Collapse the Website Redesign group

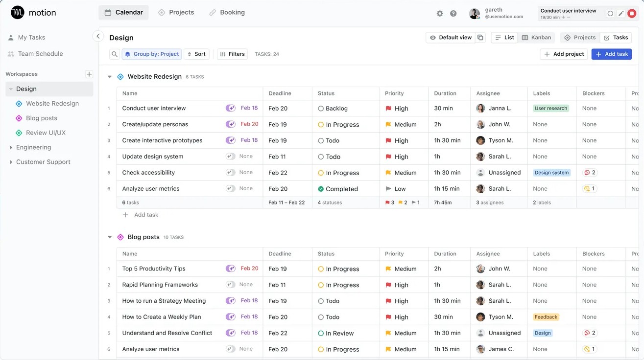click(110, 77)
